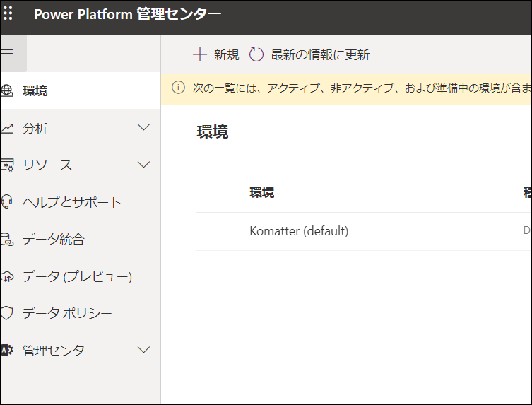
Task: Click the Power Platform 管理センター title
Action: (128, 14)
